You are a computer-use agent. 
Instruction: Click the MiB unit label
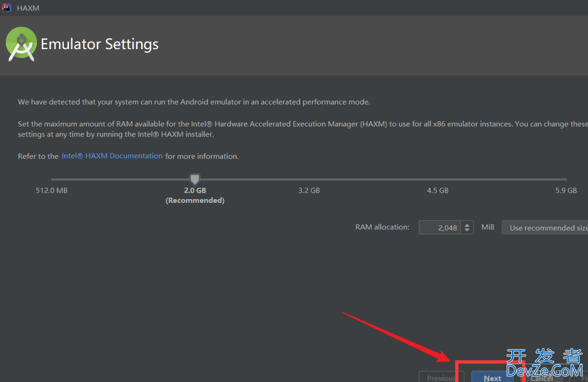488,227
